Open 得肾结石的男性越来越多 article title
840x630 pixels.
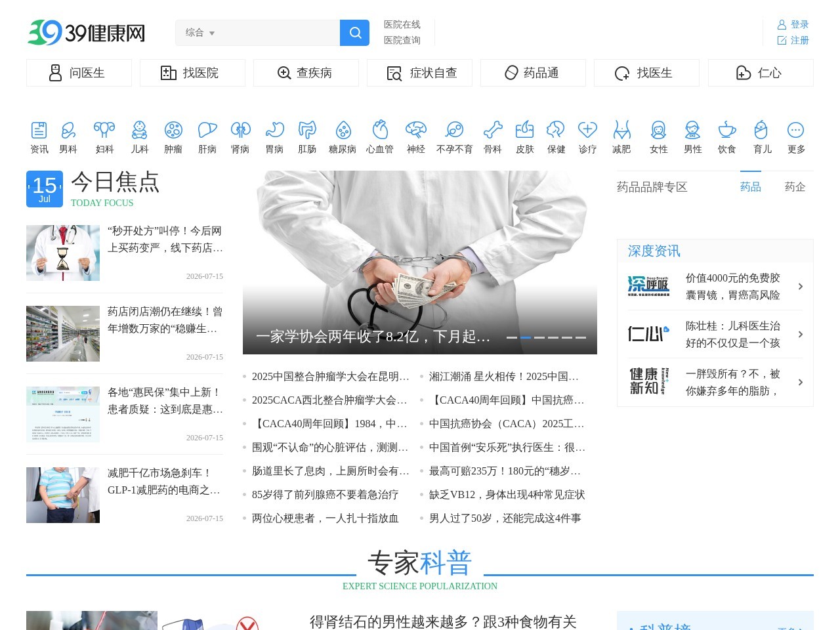point(443,621)
